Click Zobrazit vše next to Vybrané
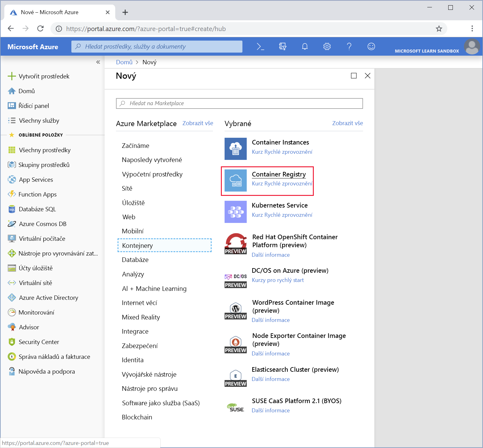 (x=348, y=123)
